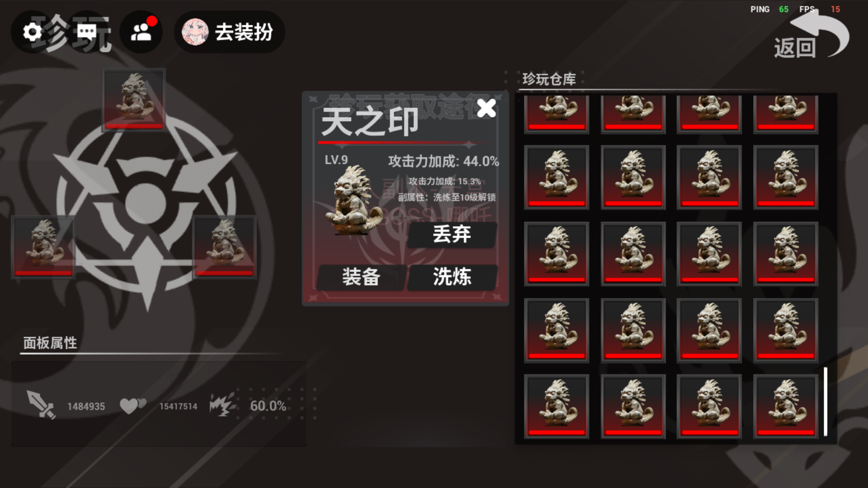Open friends list with red notification
868x488 pixels.
[x=141, y=32]
